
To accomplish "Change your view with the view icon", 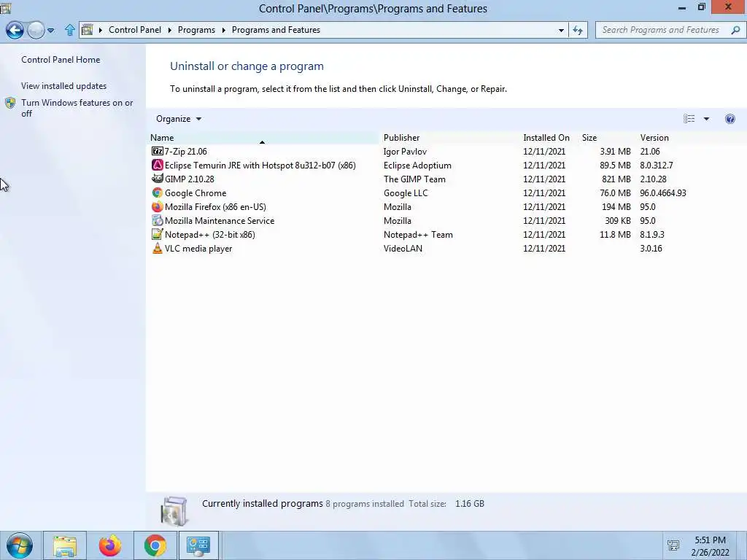I will [x=689, y=119].
